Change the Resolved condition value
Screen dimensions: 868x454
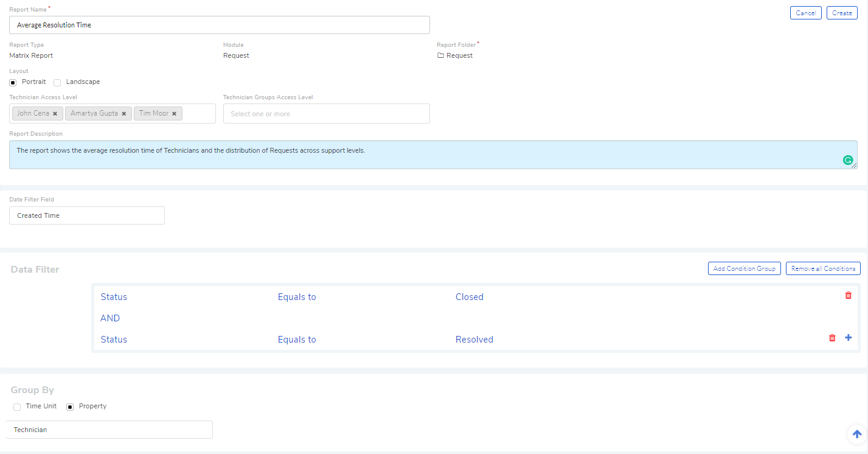474,340
